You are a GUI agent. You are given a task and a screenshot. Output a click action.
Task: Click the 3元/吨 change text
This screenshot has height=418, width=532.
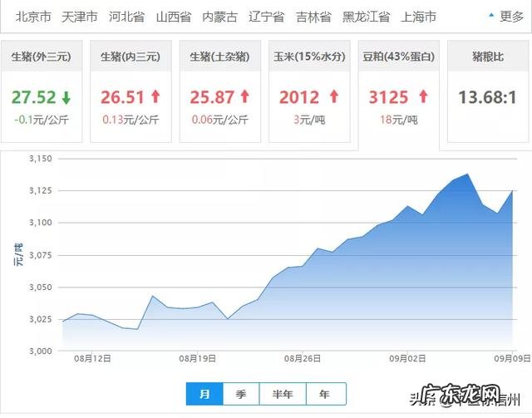pyautogui.click(x=309, y=120)
